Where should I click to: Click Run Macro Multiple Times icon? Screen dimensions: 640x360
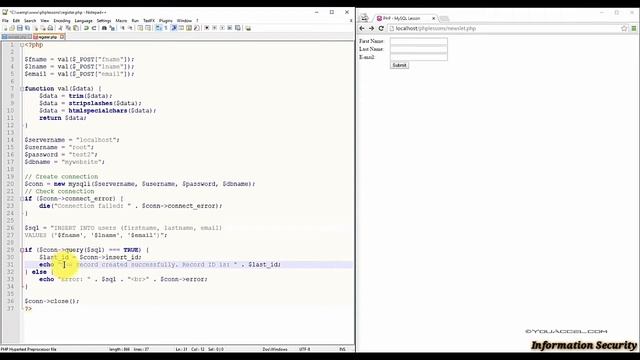coord(230,28)
